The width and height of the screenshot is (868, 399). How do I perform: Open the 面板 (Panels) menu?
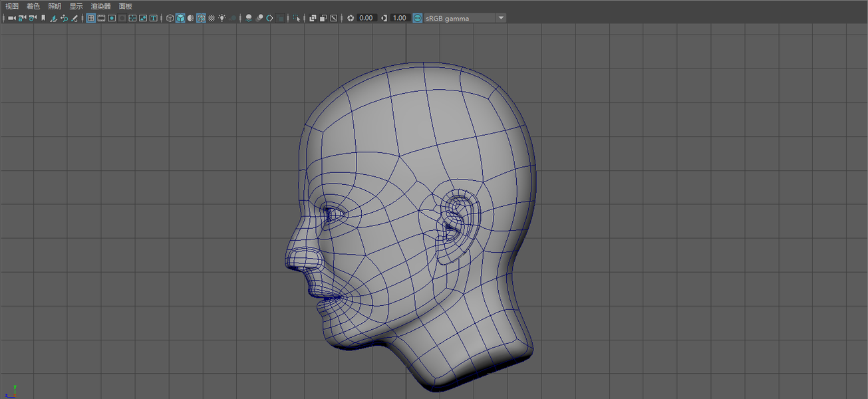pyautogui.click(x=126, y=6)
